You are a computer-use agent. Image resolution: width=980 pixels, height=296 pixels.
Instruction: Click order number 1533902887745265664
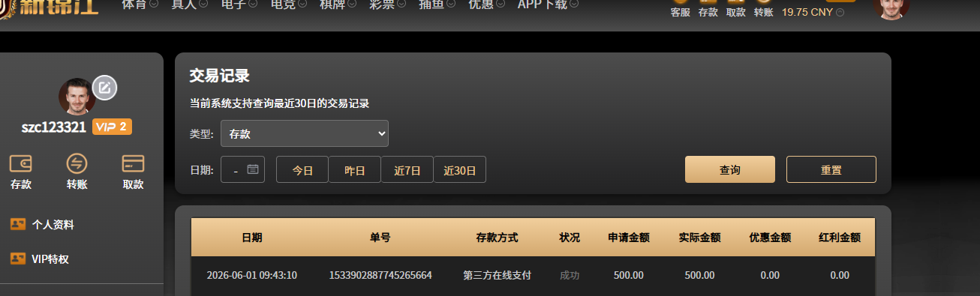pos(380,275)
